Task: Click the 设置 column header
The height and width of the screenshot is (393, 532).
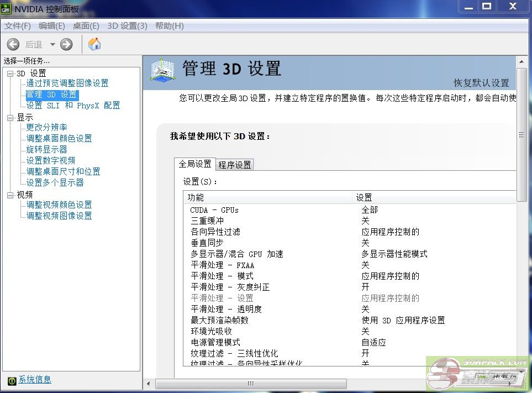Action: [x=434, y=197]
